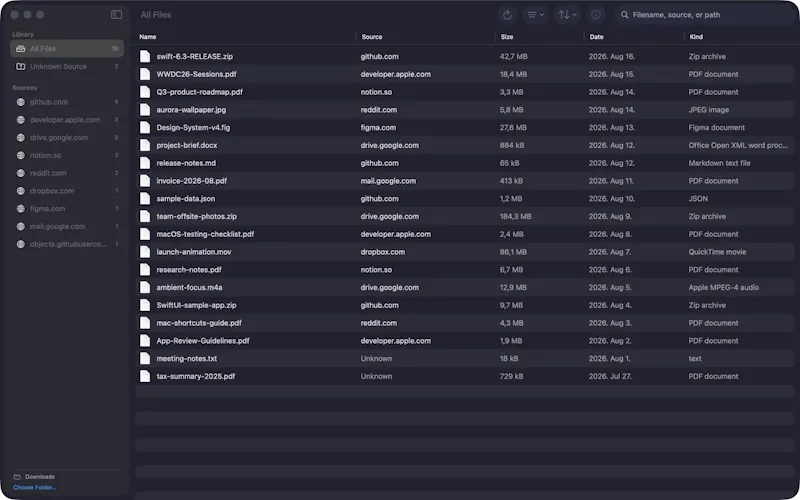Click the info inspector icon

(x=595, y=15)
